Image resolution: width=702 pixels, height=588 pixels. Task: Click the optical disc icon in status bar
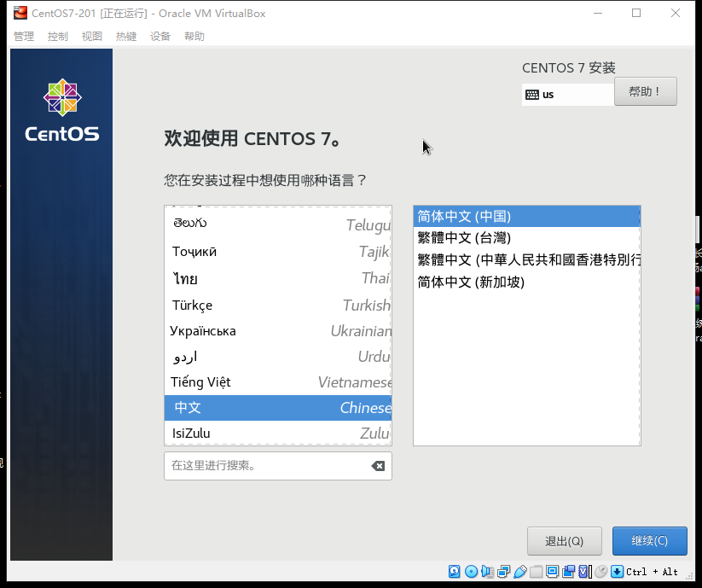[471, 572]
